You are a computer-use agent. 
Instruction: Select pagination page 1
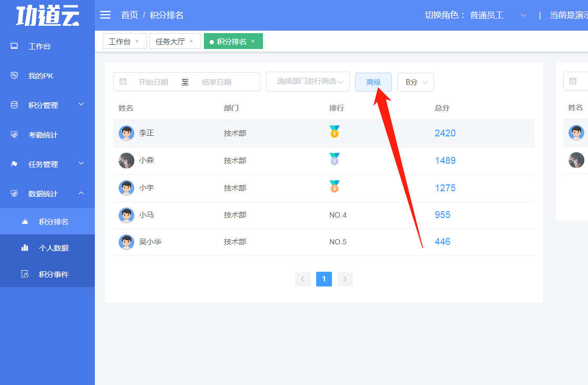pyautogui.click(x=324, y=279)
